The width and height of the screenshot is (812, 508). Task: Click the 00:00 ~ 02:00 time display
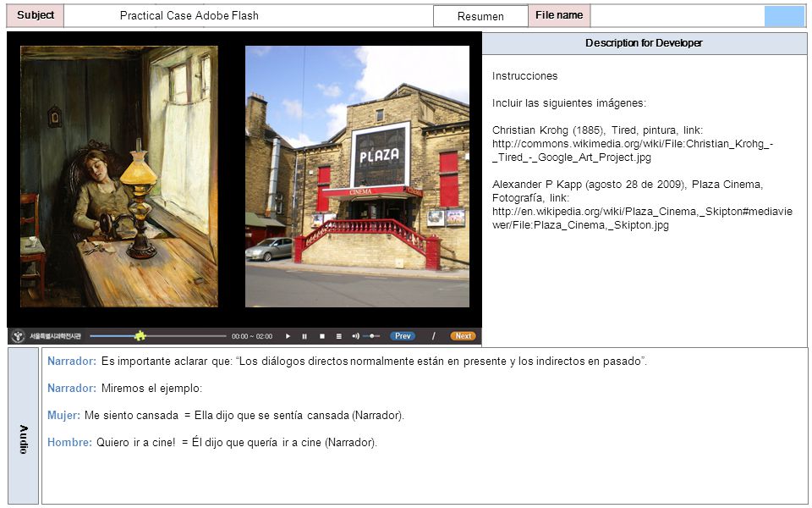[x=252, y=336]
